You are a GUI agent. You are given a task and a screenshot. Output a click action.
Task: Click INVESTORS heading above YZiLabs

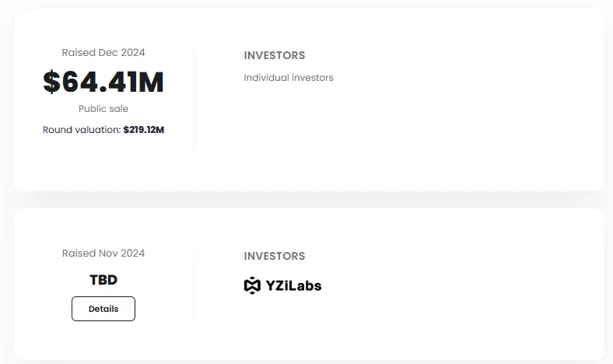coord(275,256)
